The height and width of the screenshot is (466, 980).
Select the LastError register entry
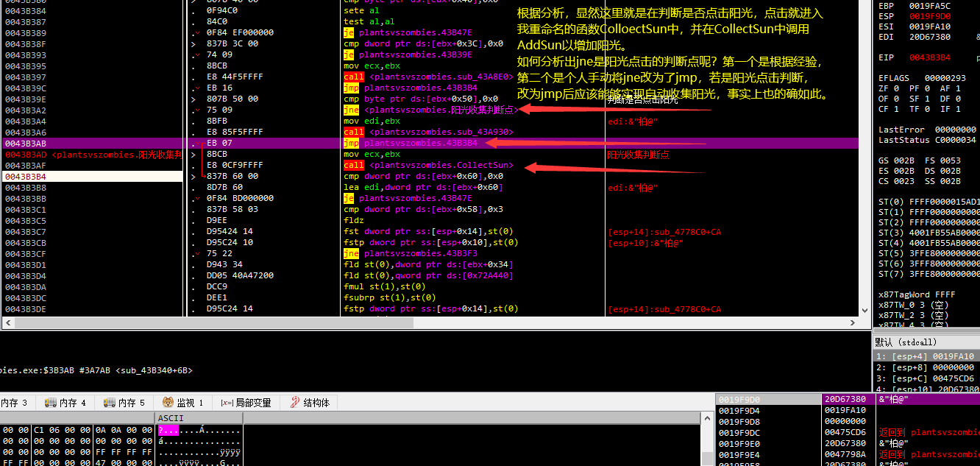pyautogui.click(x=929, y=129)
